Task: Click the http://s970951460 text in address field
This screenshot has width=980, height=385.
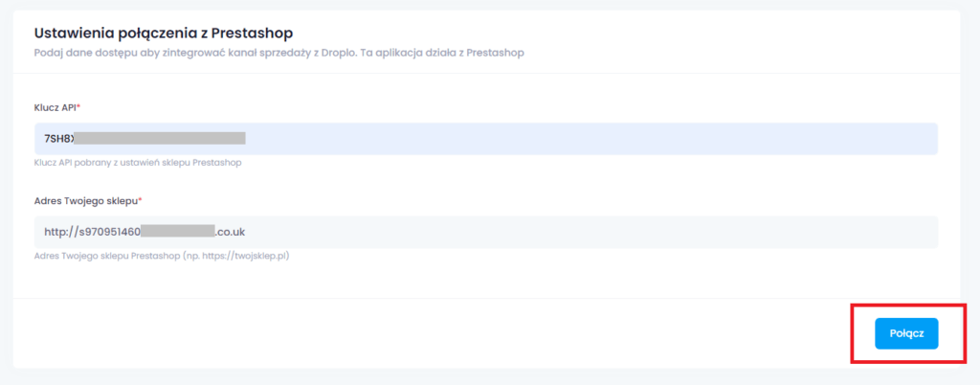Action: [x=93, y=232]
